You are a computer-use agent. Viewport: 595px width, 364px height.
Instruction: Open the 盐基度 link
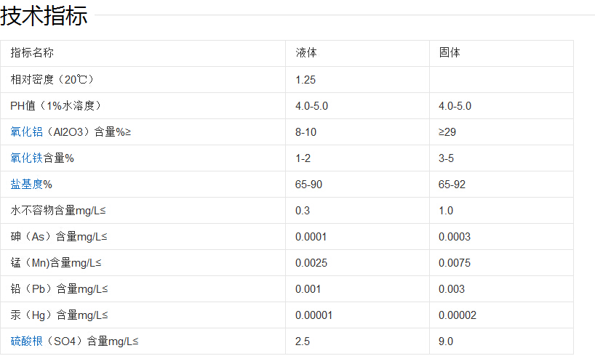[x=27, y=185]
